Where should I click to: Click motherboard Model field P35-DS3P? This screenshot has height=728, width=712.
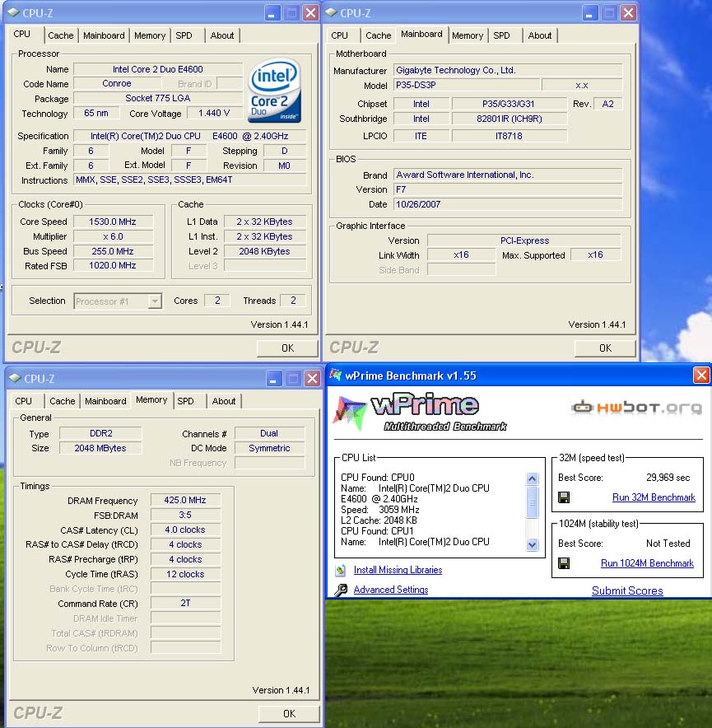point(467,85)
